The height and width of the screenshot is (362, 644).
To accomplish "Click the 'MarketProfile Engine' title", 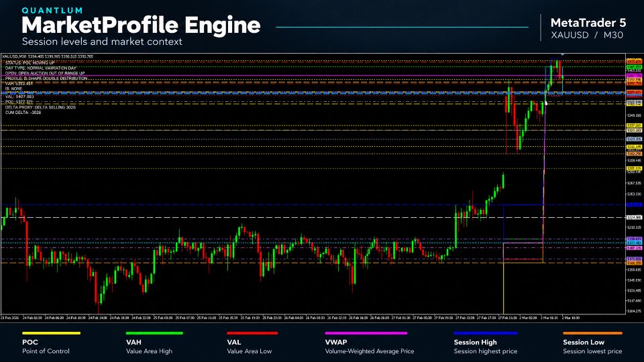I will click(141, 25).
